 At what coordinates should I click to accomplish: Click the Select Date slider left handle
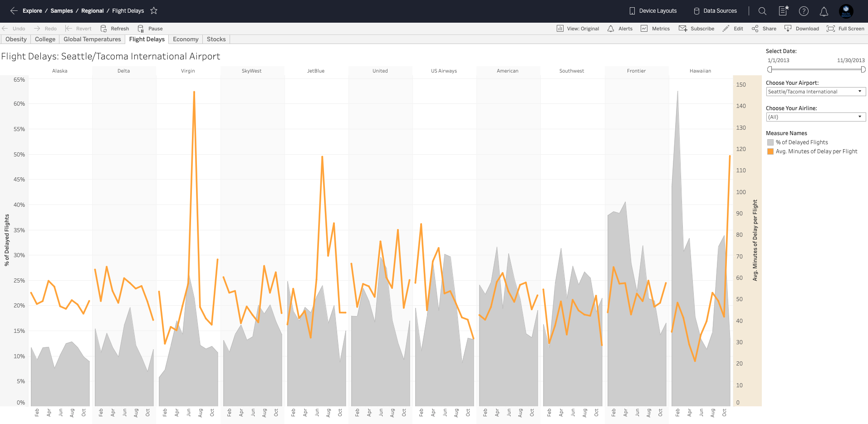coord(770,69)
